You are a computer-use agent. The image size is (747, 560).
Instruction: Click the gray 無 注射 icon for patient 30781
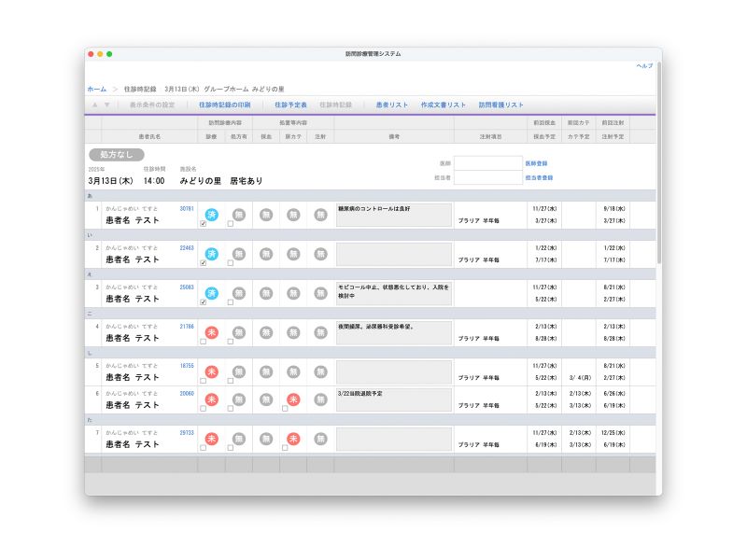point(320,215)
